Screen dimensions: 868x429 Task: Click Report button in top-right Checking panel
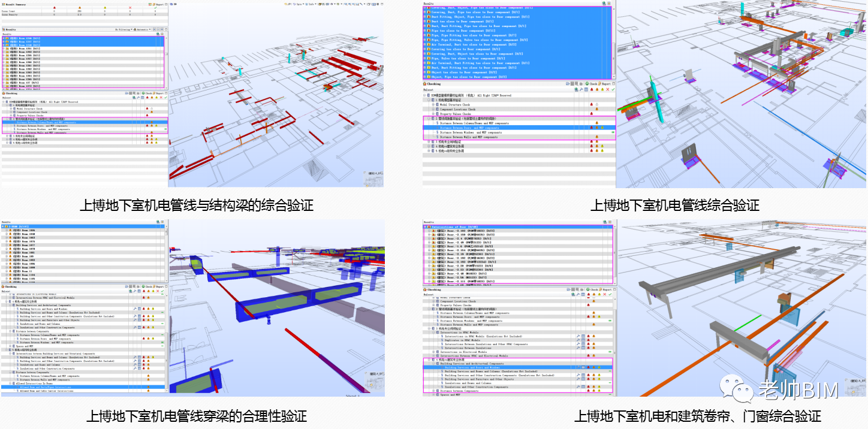click(604, 84)
